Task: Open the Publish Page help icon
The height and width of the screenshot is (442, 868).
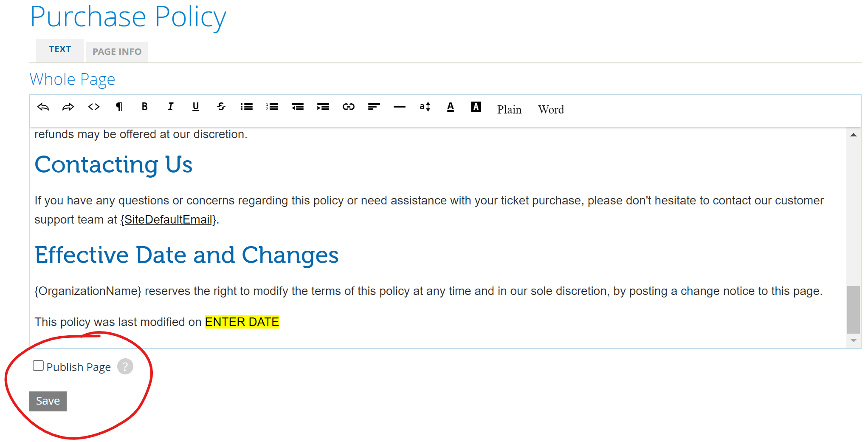Action: pos(125,366)
